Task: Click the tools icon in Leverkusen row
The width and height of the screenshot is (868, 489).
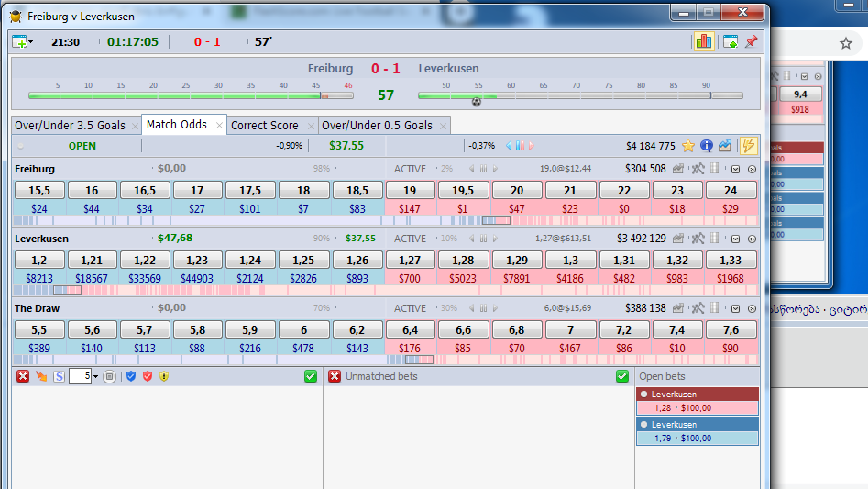Action: click(698, 239)
